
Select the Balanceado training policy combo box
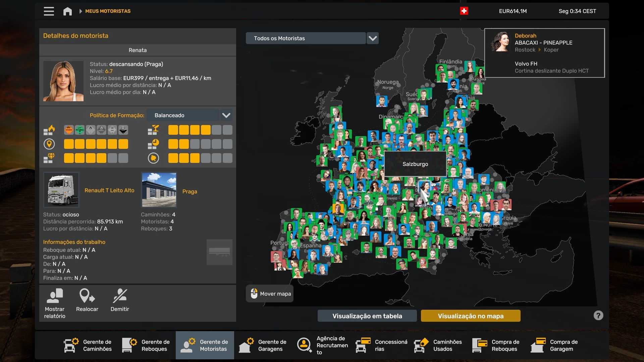[x=183, y=115]
